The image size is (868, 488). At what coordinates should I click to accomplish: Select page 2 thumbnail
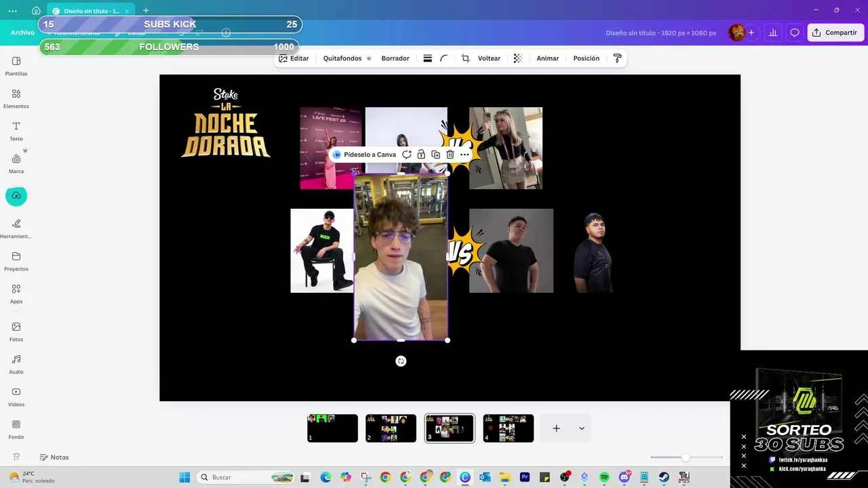391,428
